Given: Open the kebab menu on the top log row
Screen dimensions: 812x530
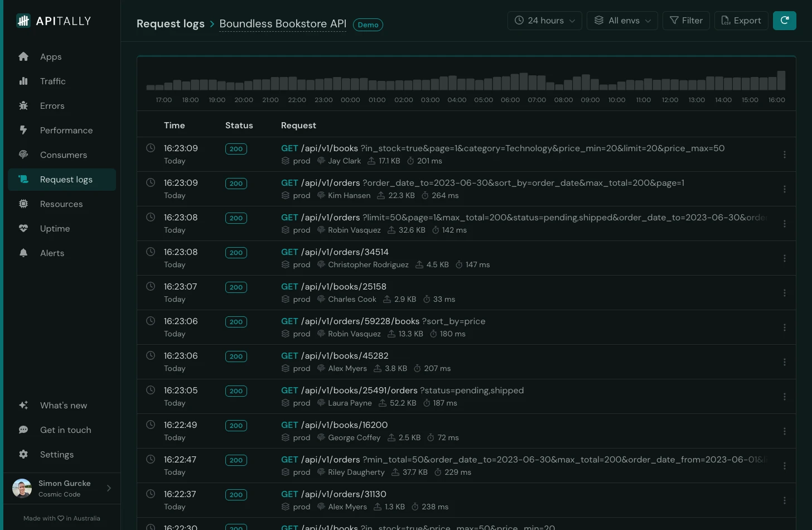Looking at the screenshot, I should coord(785,154).
